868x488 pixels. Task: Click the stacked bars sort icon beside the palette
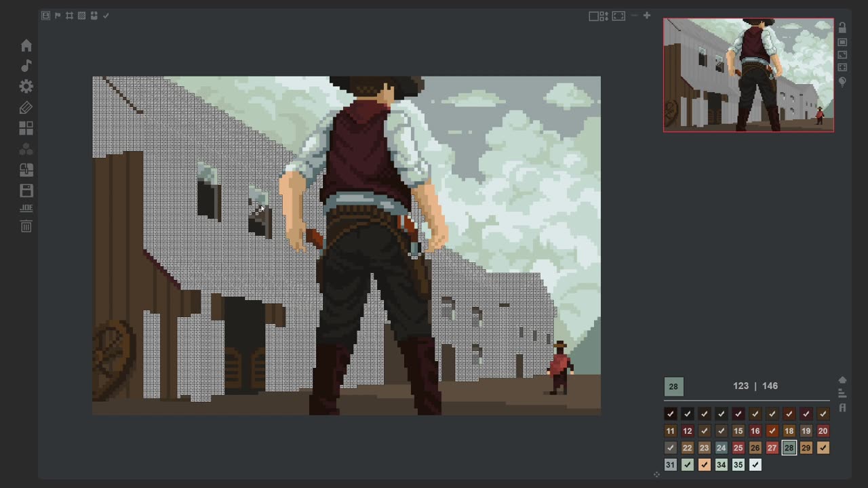pos(842,393)
